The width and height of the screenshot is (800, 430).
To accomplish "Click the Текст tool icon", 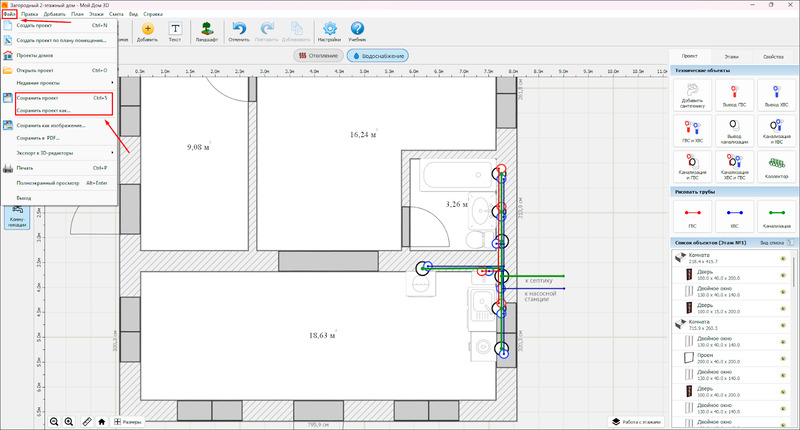I will point(176,31).
